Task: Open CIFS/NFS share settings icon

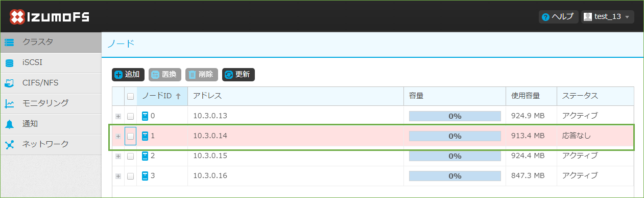Action: click(9, 83)
